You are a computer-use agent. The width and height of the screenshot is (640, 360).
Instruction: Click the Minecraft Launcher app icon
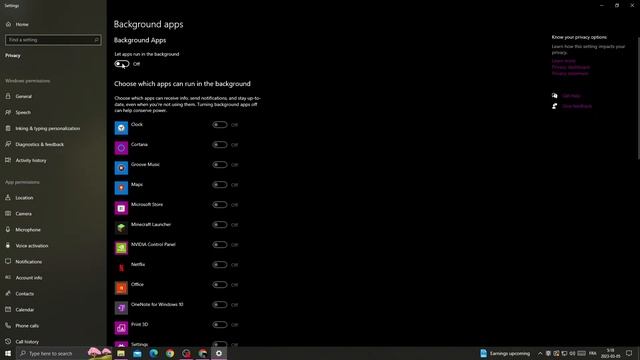pos(121,228)
